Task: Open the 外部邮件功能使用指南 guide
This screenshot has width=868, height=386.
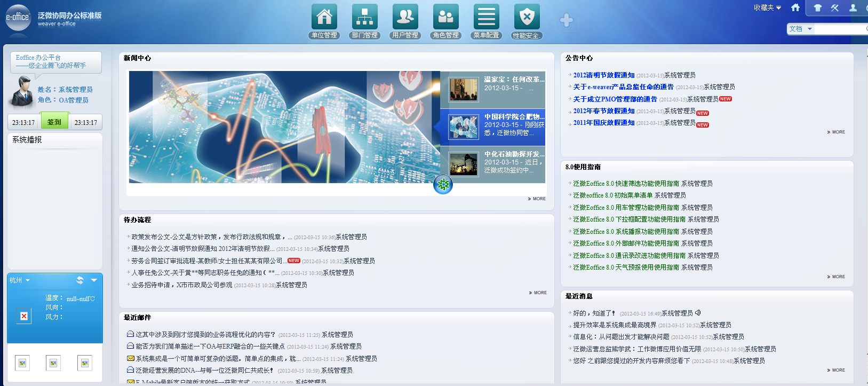Action: pos(626,243)
